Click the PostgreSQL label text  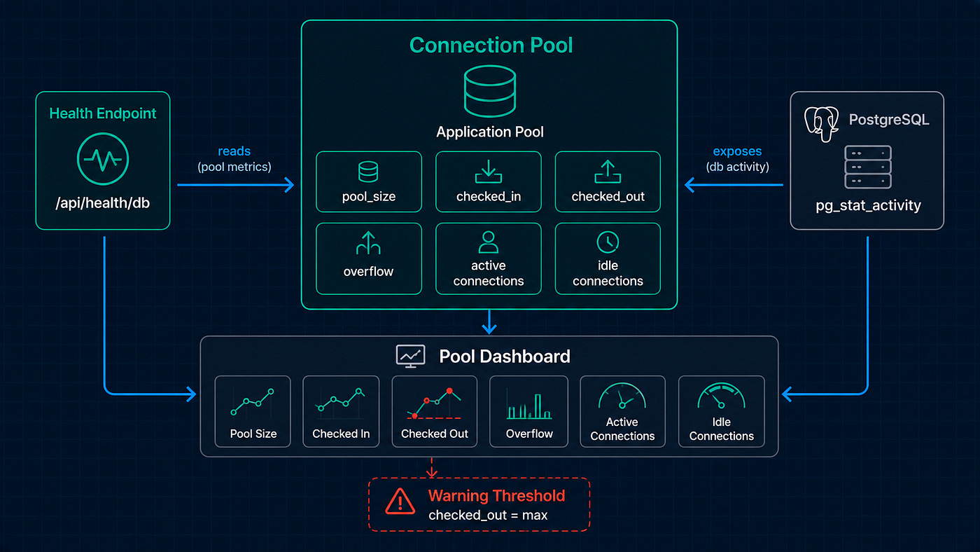click(889, 120)
